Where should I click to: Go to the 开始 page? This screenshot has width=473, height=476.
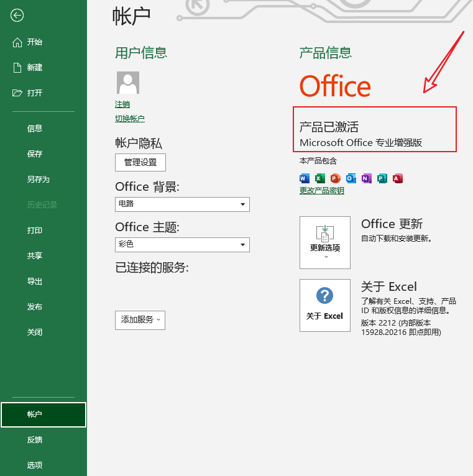tap(35, 42)
